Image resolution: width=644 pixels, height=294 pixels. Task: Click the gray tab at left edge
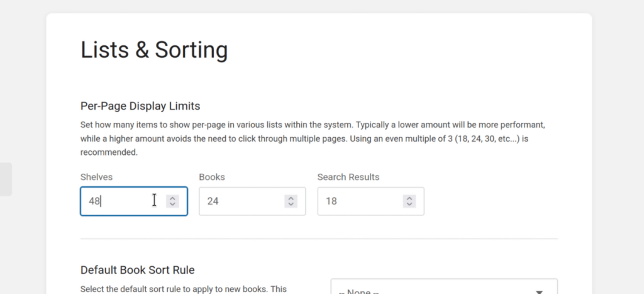[x=5, y=179]
